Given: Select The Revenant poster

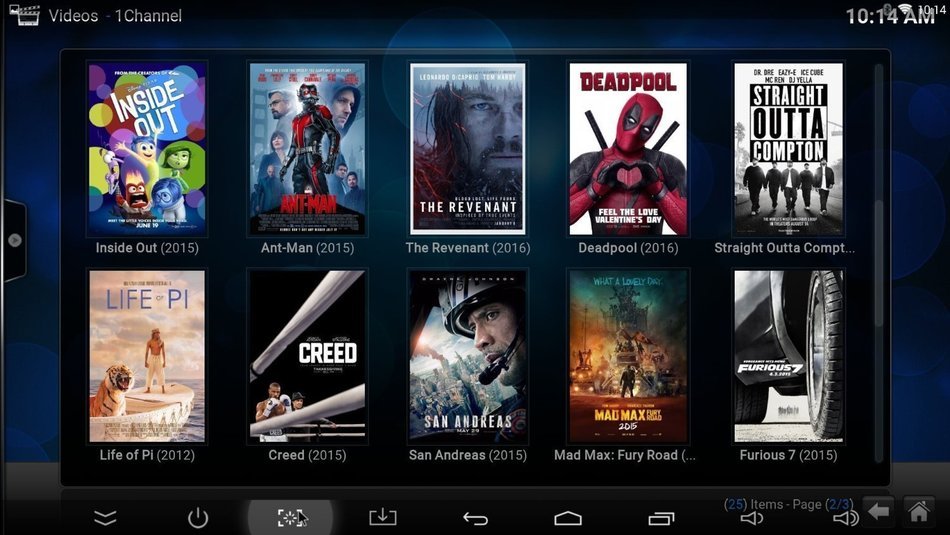Looking at the screenshot, I should coord(468,149).
